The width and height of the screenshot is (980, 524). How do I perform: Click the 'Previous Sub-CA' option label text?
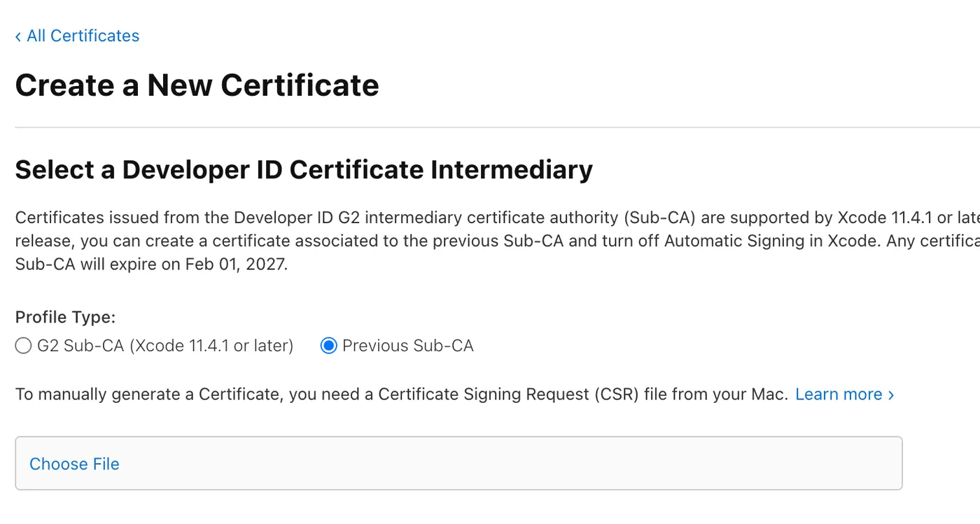point(407,346)
